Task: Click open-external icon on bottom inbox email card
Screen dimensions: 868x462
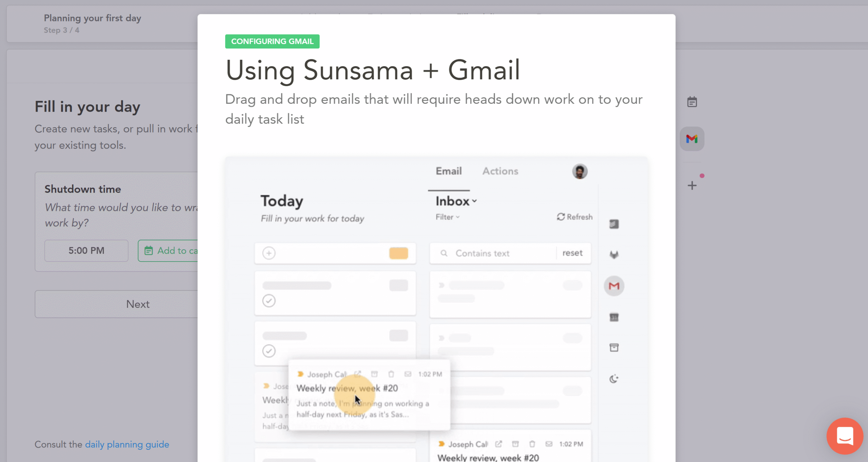Action: coord(498,444)
